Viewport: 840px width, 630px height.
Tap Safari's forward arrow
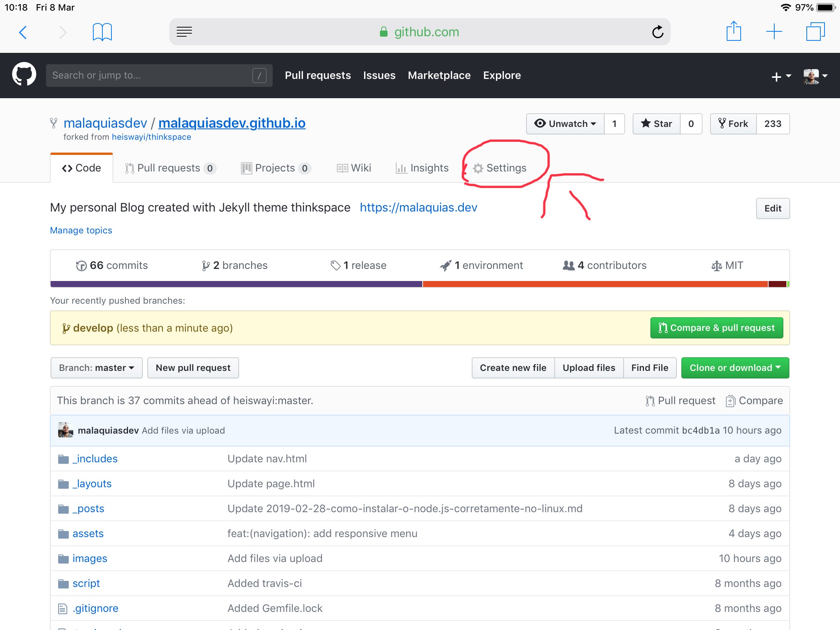(x=63, y=32)
